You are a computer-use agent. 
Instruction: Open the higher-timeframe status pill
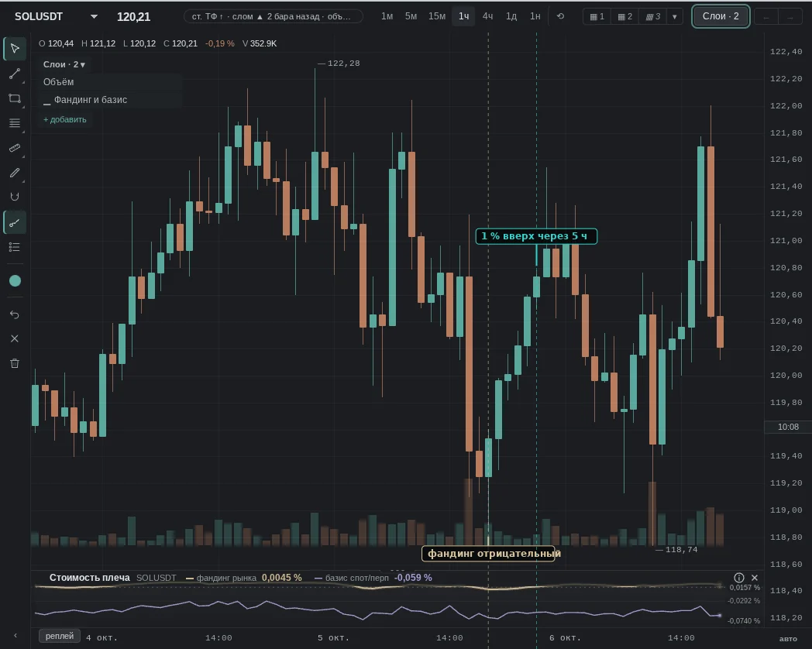273,16
